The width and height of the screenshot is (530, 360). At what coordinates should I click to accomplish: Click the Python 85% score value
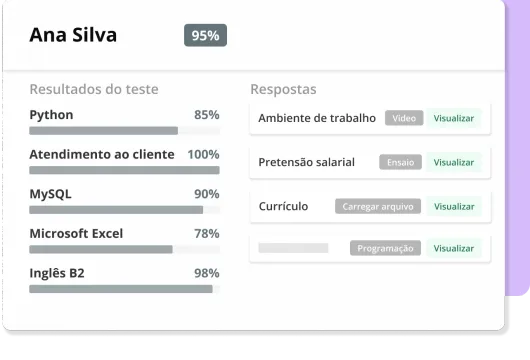pos(207,115)
